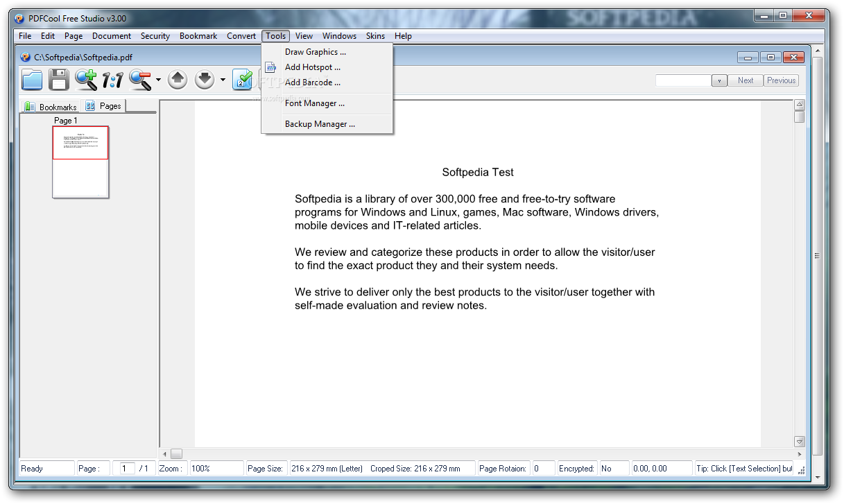The height and width of the screenshot is (504, 844).
Task: Click the Add Hotspot menu icon
Action: [270, 67]
